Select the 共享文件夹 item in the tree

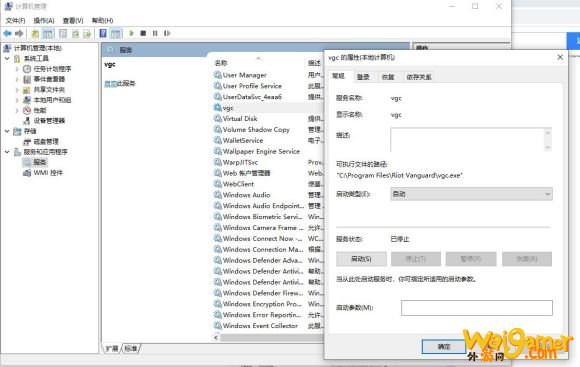44,90
